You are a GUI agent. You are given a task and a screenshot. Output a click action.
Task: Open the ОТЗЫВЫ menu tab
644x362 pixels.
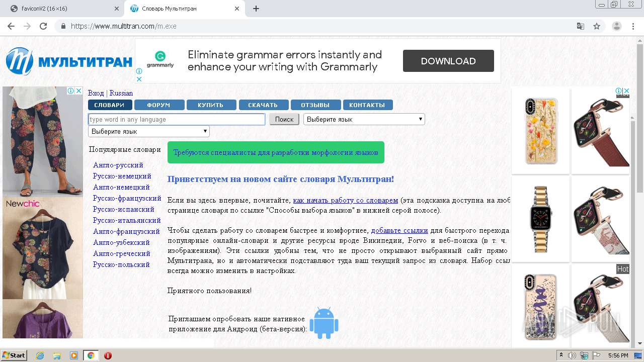tap(315, 105)
